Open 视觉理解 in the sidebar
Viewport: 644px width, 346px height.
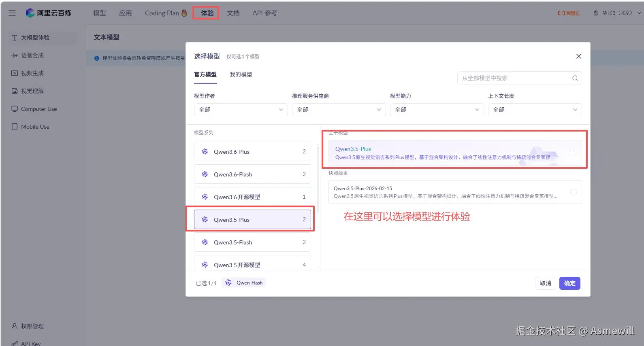tap(43, 91)
